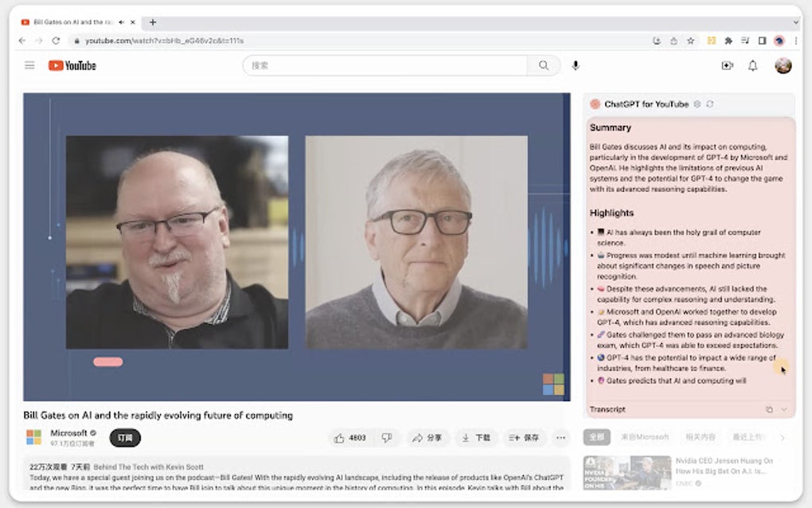The width and height of the screenshot is (812, 508).
Task: Expand the Transcript section chevron
Action: click(x=784, y=409)
